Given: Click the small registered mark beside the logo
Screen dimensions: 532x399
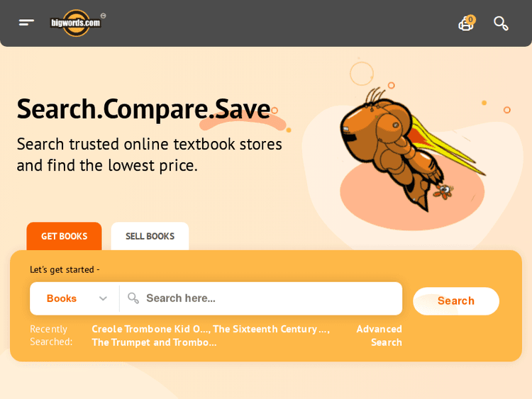Looking at the screenshot, I should click(103, 16).
